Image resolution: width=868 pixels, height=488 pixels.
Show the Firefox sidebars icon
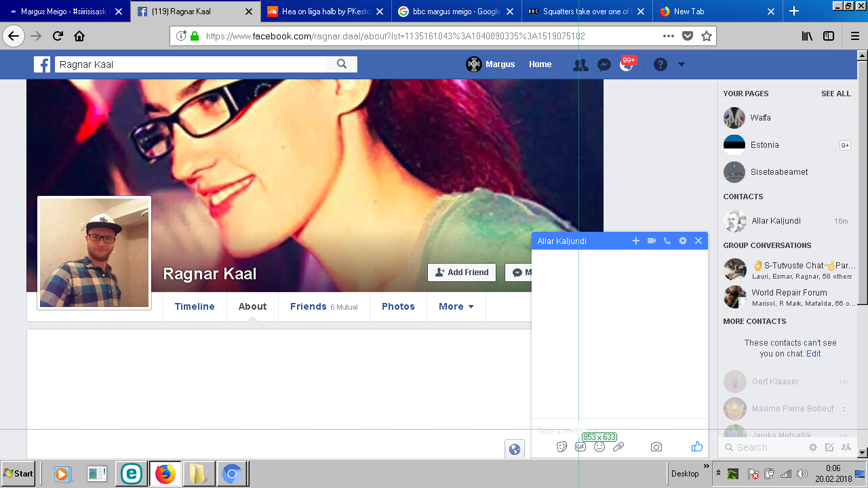click(829, 36)
